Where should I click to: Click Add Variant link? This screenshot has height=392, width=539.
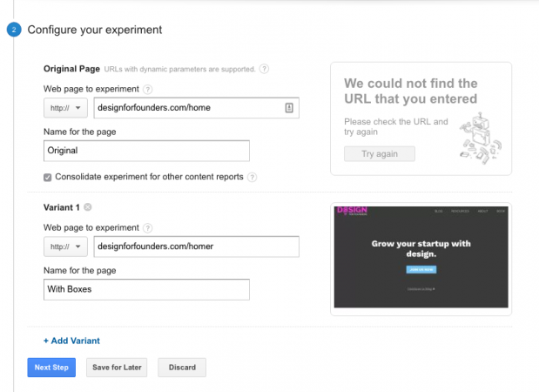click(71, 341)
